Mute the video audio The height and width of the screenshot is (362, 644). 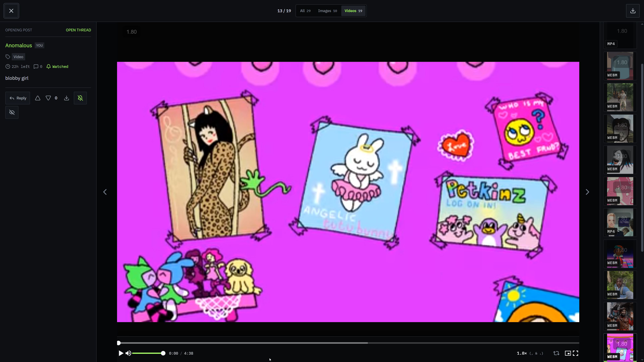128,353
